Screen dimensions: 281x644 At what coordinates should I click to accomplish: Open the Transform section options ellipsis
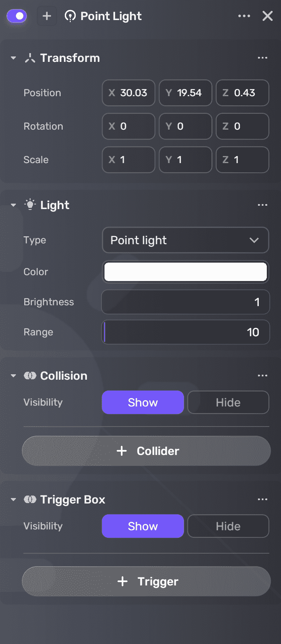tap(263, 58)
